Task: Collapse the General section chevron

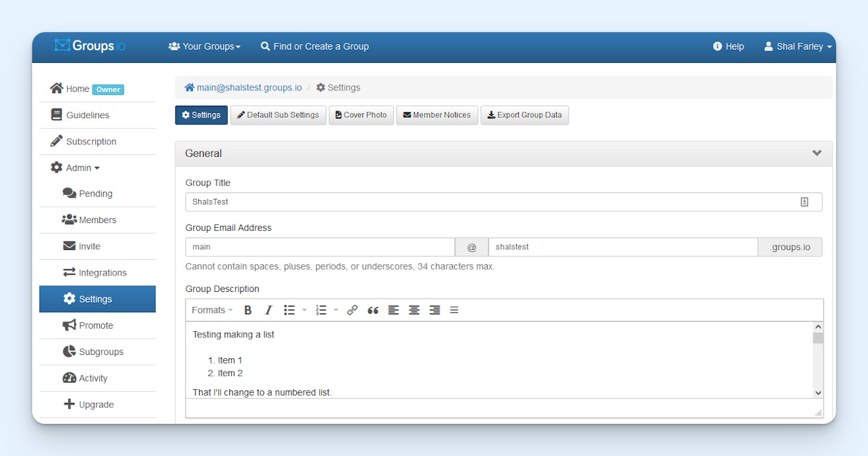Action: point(817,154)
